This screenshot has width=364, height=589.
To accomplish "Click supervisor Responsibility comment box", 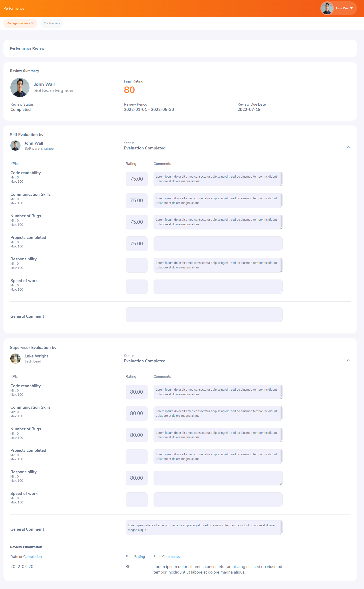I will pyautogui.click(x=218, y=478).
